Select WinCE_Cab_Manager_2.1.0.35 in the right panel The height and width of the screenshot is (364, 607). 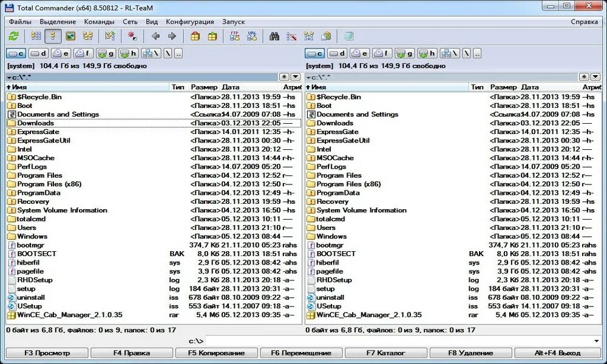(453, 315)
